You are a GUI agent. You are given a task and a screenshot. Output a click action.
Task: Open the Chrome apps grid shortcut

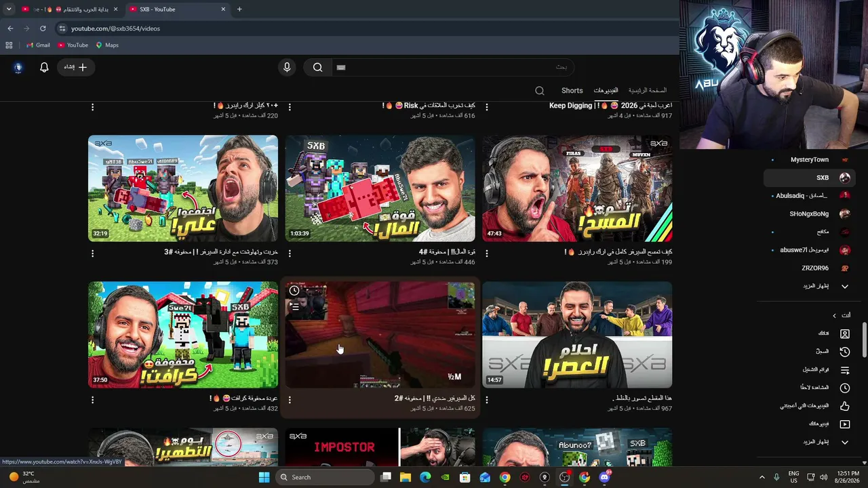pyautogui.click(x=9, y=45)
